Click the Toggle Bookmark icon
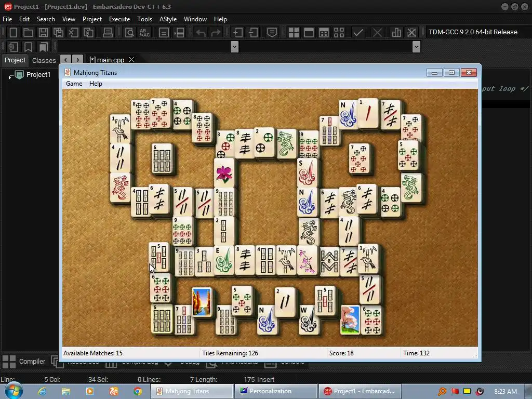Image resolution: width=532 pixels, height=399 pixels. (28, 47)
